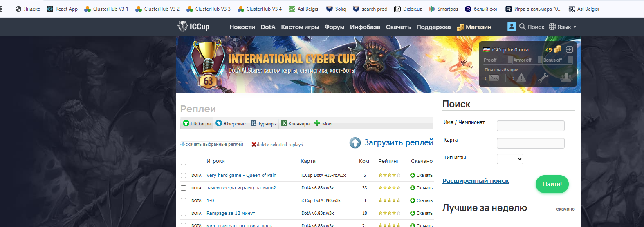Image resolution: width=644 pixels, height=227 pixels.
Task: Open the mailbox envelope icon
Action: 494,78
